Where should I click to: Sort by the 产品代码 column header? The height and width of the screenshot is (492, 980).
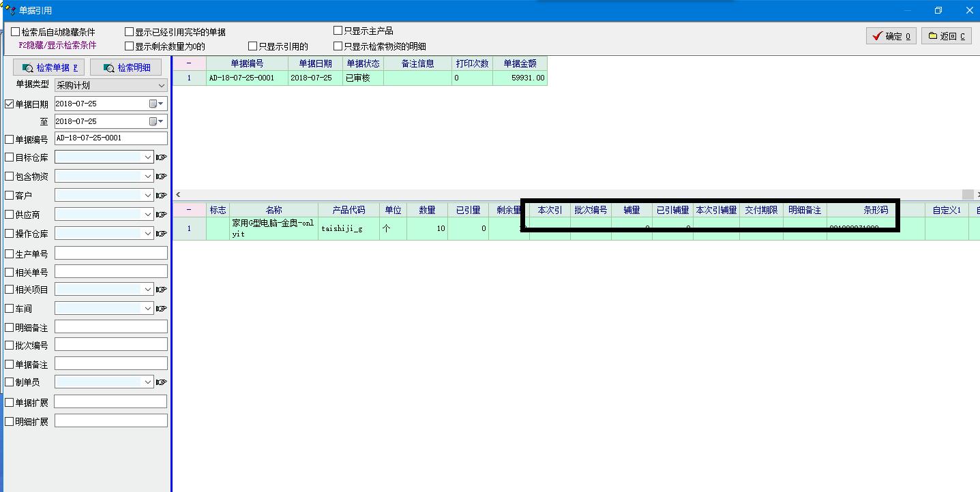(348, 210)
